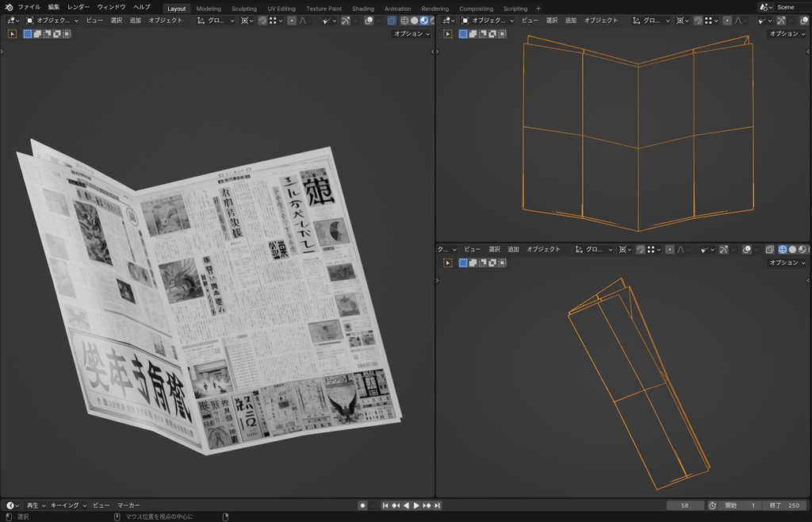Image resolution: width=812 pixels, height=522 pixels.
Task: Choose intersect-selection mode in left viewport
Action: [x=67, y=34]
